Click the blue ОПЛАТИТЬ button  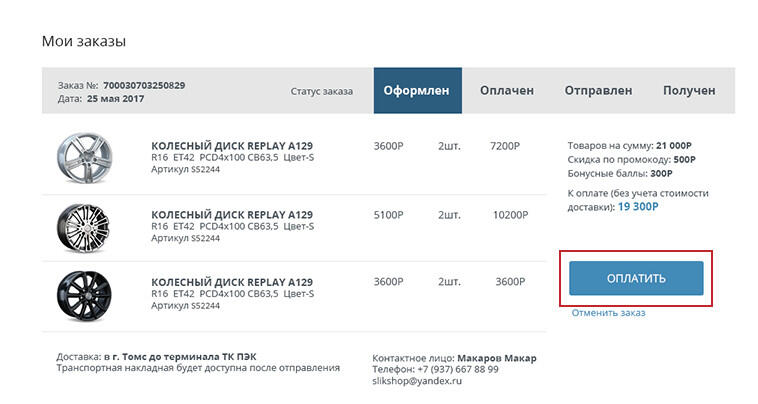tap(635, 278)
